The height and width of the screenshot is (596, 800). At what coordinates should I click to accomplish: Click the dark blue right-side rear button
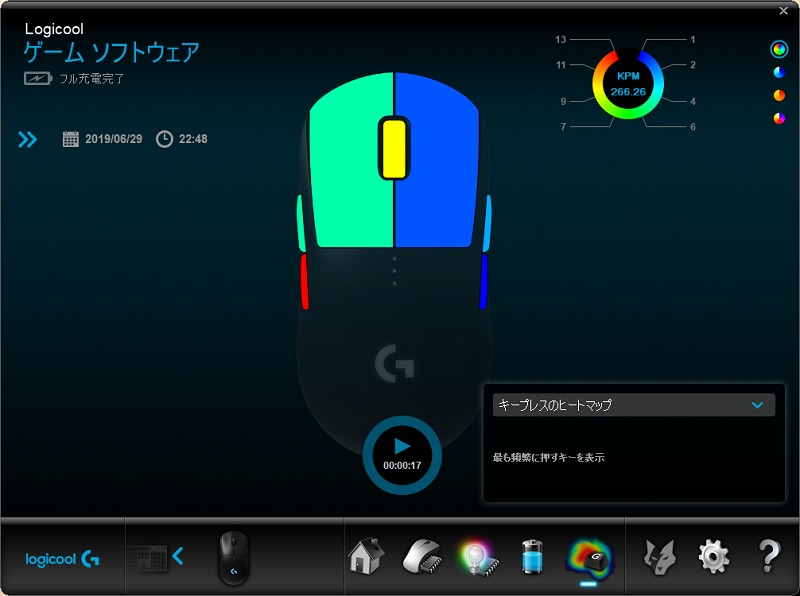tap(484, 282)
